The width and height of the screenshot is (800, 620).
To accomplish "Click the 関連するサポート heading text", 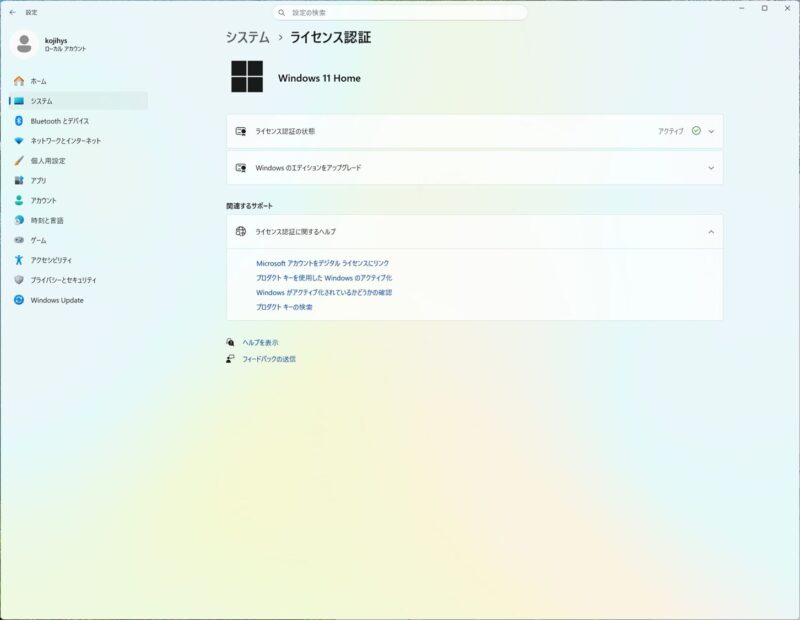I will point(249,206).
